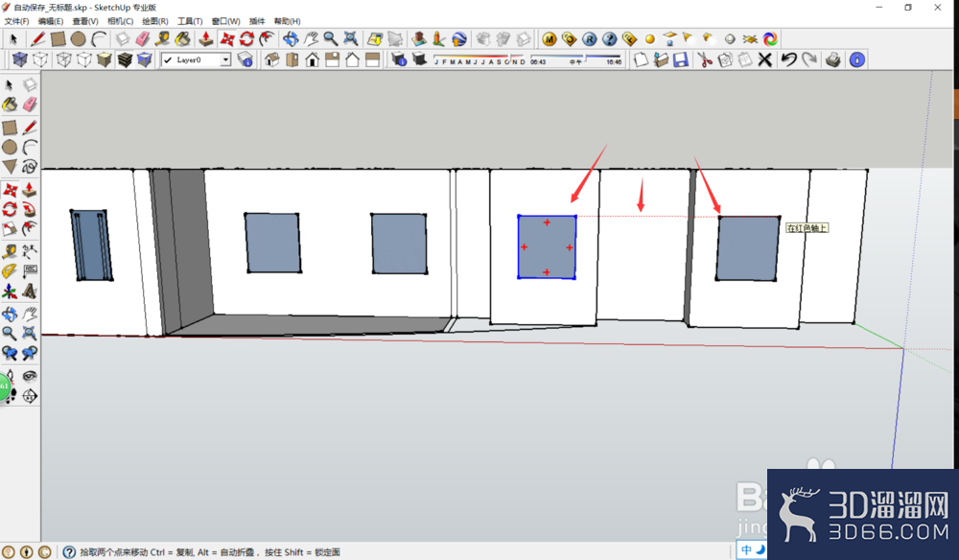Image resolution: width=959 pixels, height=560 pixels.
Task: Open the Layer Manager icon
Action: 246,59
